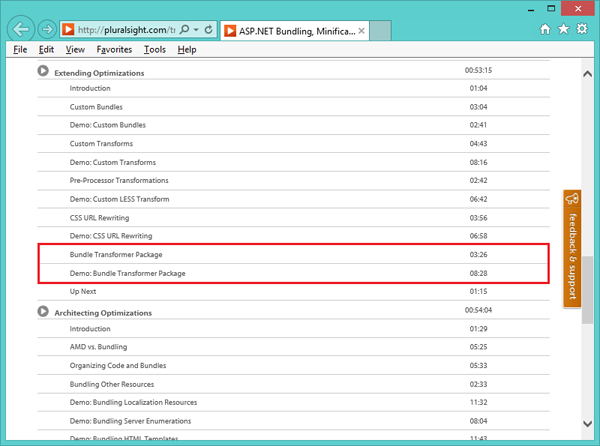Open the Extending Optimizations module title
The image size is (600, 446).
coord(99,73)
